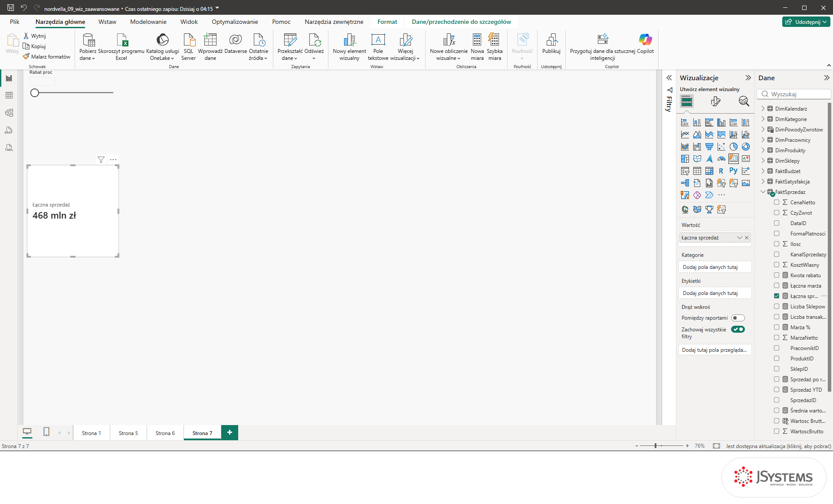Viewport: 833px width, 504px height.
Task: Click the Rabat proc slider handle
Action: tap(35, 92)
